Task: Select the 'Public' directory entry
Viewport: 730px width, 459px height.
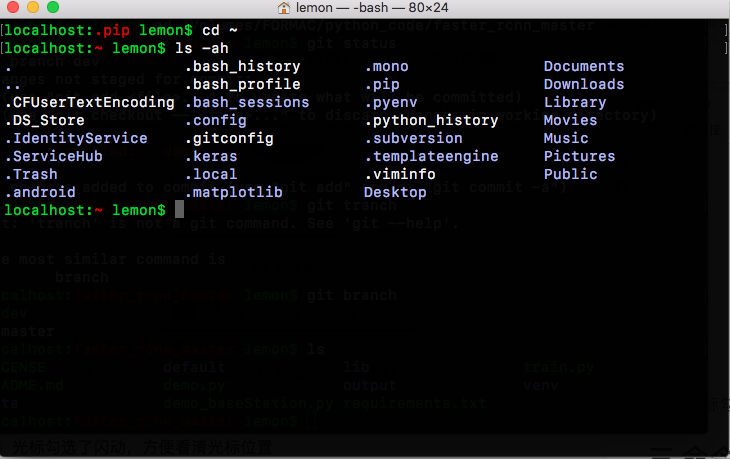Action: coord(570,174)
